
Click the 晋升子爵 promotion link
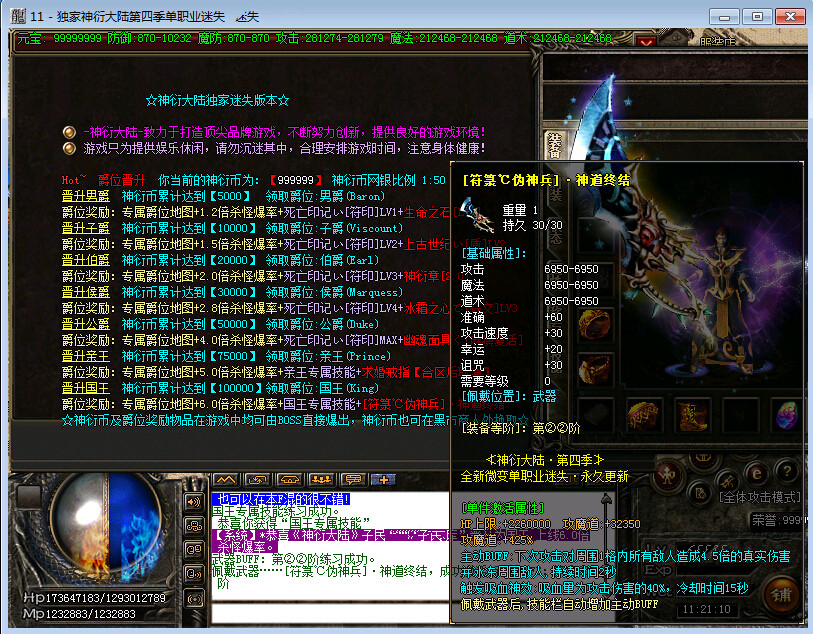pos(86,228)
